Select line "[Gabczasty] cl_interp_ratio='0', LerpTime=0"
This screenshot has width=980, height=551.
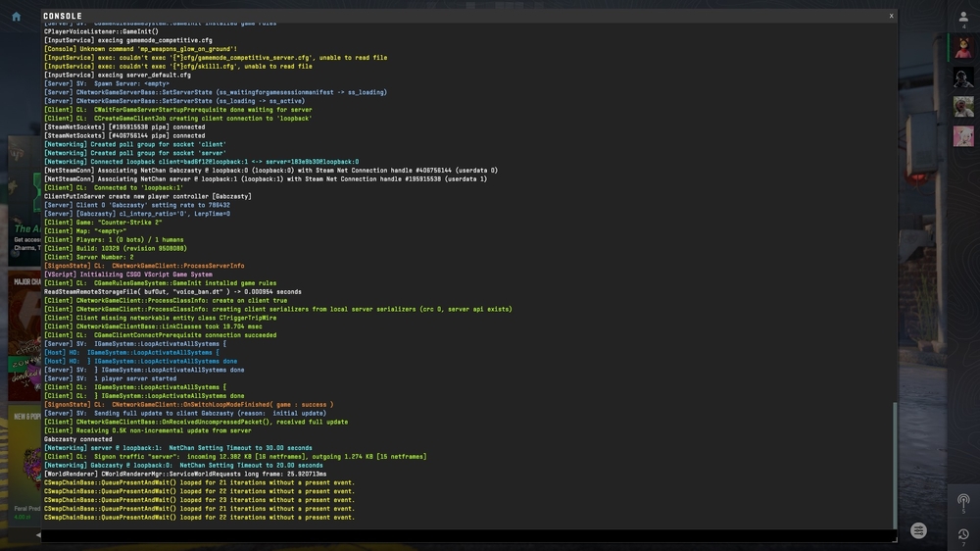tap(137, 214)
